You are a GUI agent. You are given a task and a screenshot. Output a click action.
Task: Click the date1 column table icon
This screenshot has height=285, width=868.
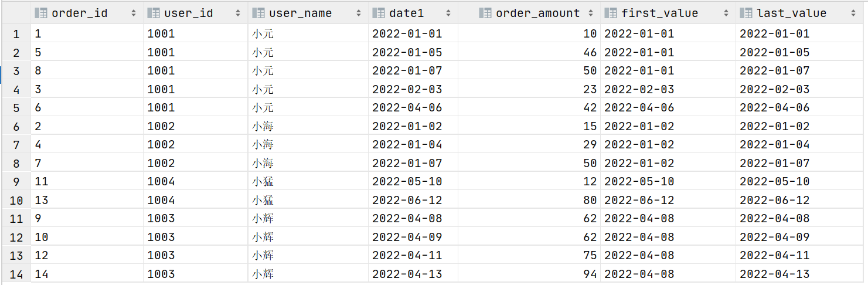pyautogui.click(x=379, y=13)
